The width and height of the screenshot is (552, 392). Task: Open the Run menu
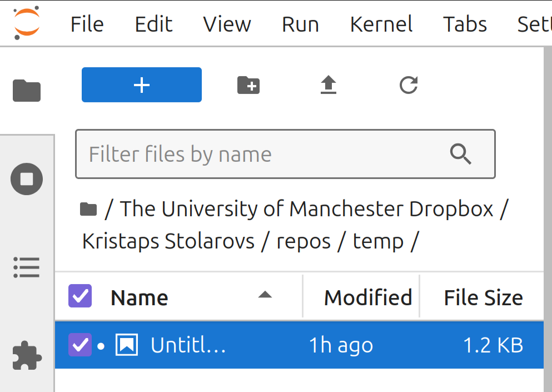(x=300, y=24)
